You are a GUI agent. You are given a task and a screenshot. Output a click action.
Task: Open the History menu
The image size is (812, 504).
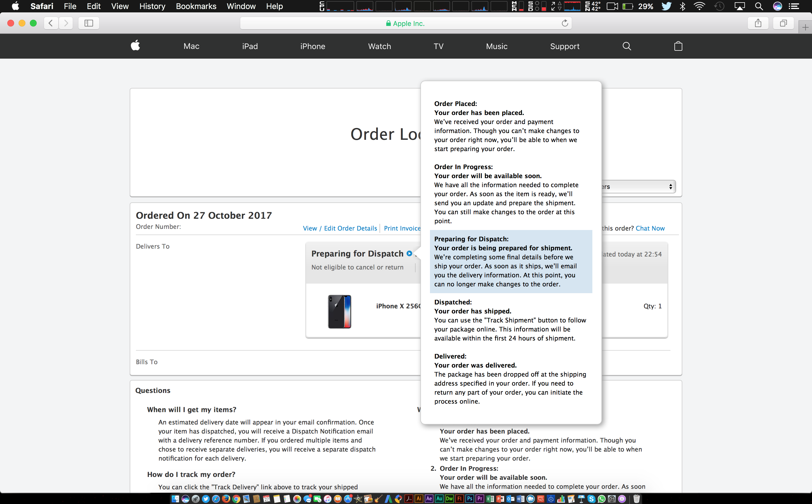[152, 6]
